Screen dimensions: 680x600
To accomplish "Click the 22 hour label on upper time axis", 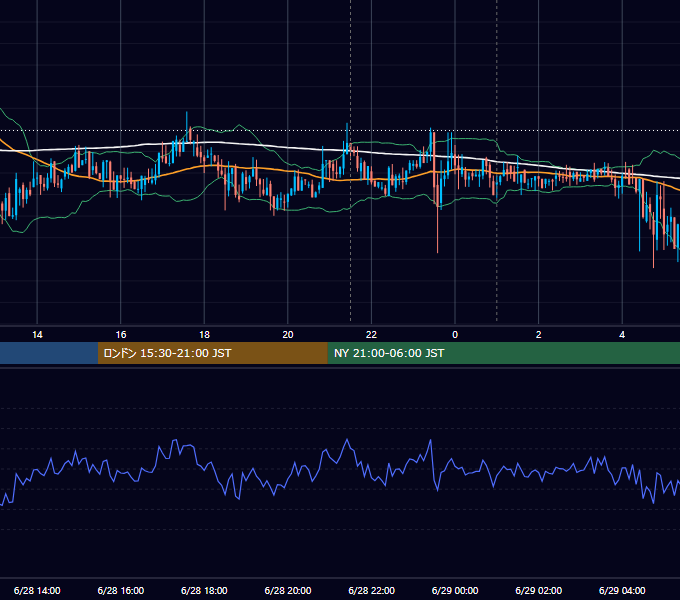I will tap(371, 335).
